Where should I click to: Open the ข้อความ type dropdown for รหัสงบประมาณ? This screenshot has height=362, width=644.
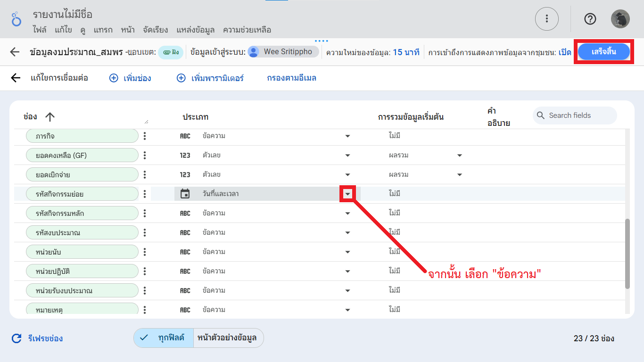coord(347,232)
